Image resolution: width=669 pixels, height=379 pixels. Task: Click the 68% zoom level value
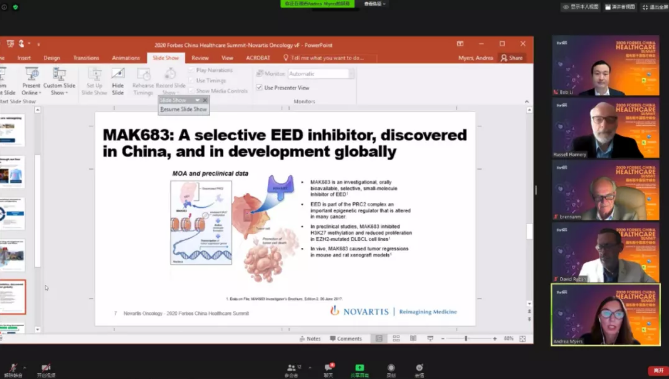(509, 338)
